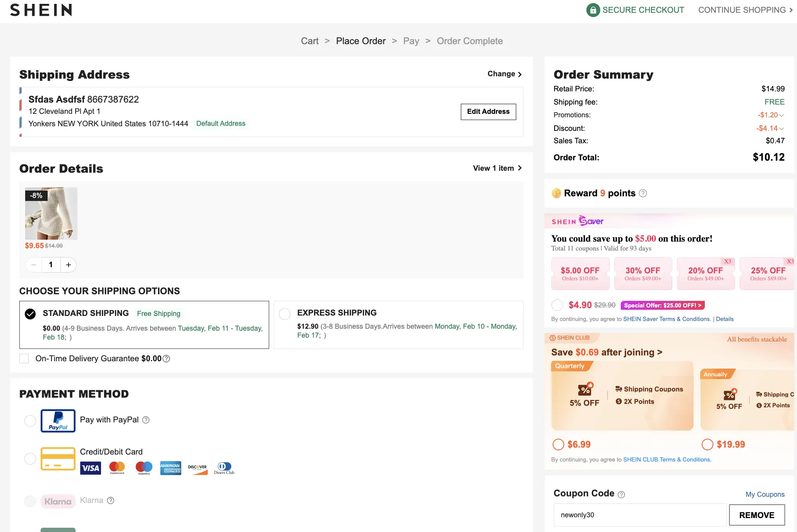The width and height of the screenshot is (797, 532).
Task: Select Express Shipping option
Action: (x=285, y=314)
